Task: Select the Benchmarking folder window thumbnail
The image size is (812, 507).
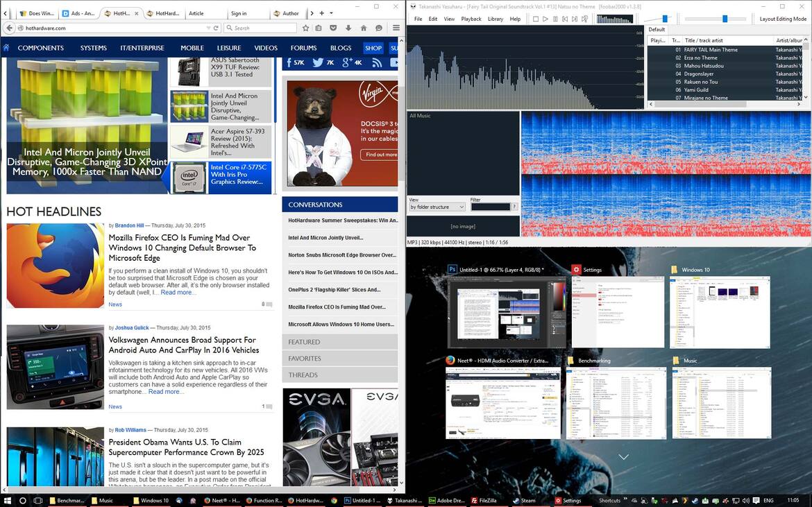Action: pyautogui.click(x=616, y=404)
